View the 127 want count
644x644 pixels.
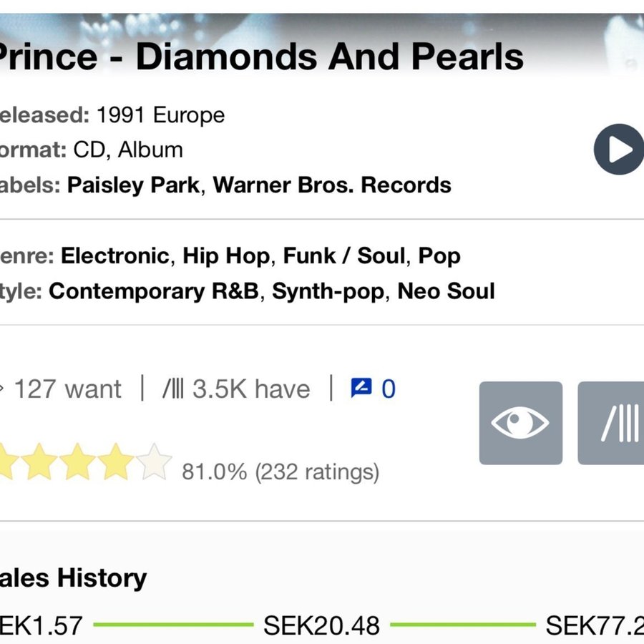pyautogui.click(x=67, y=389)
